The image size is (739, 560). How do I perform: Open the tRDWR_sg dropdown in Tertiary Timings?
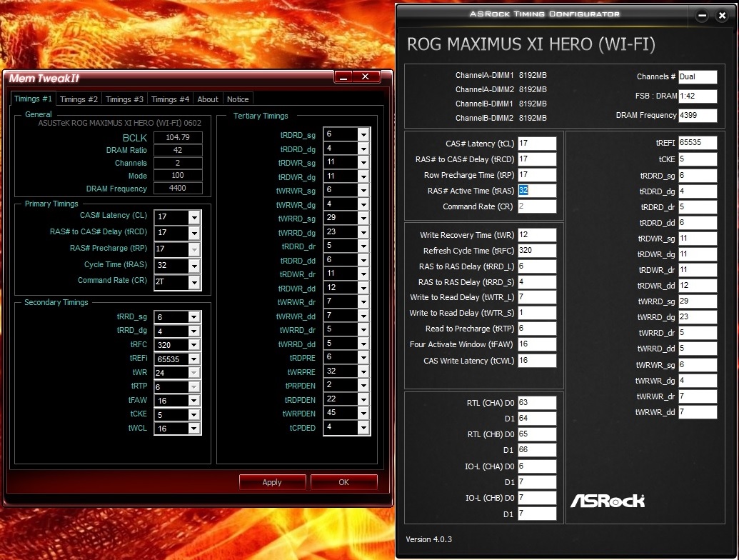coord(363,162)
